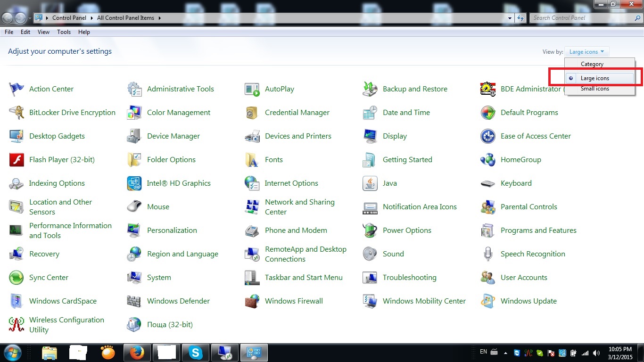Click the Intel HD Graphics icon

coord(134,183)
